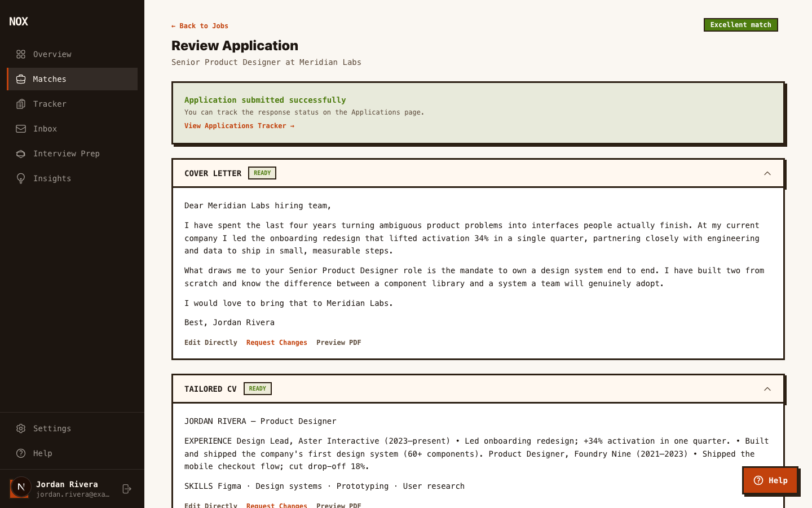812x508 pixels.
Task: Click the NOX logo
Action: [x=19, y=21]
